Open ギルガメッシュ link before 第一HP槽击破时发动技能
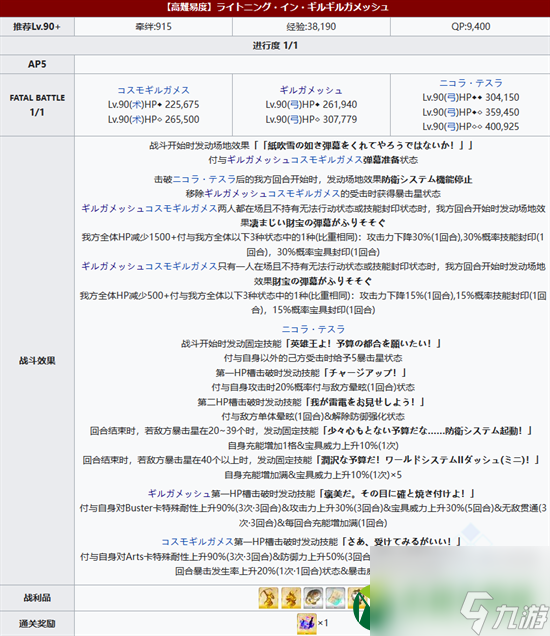Image resolution: width=550 pixels, height=636 pixels. click(x=179, y=494)
